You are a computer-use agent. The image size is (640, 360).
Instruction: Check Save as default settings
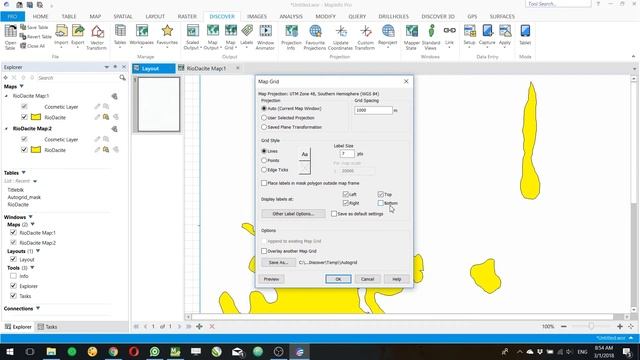334,213
